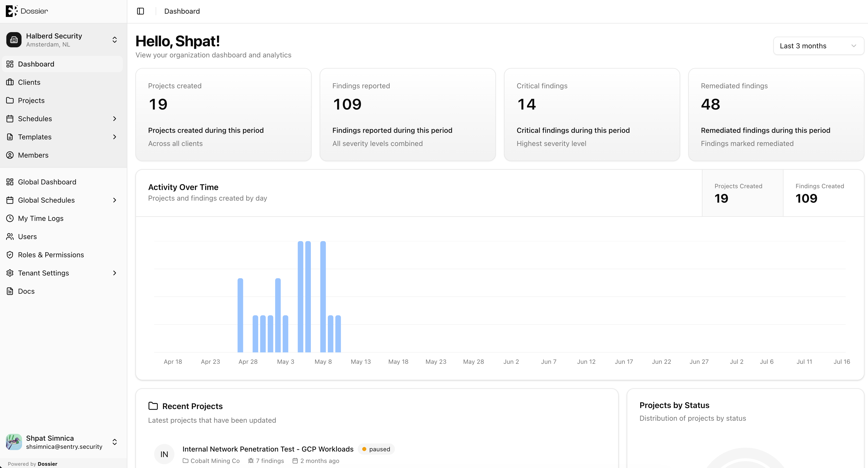Click the Schedules calendar icon
The height and width of the screenshot is (468, 868).
(x=10, y=118)
